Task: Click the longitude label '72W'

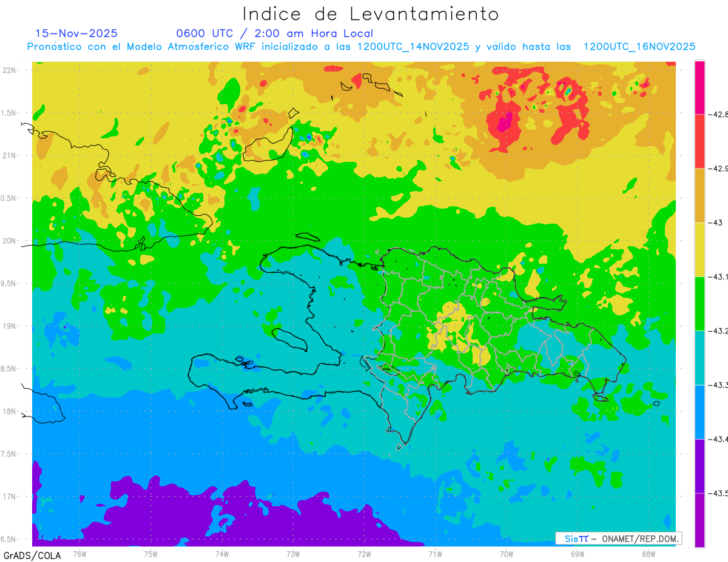Action: point(364,554)
